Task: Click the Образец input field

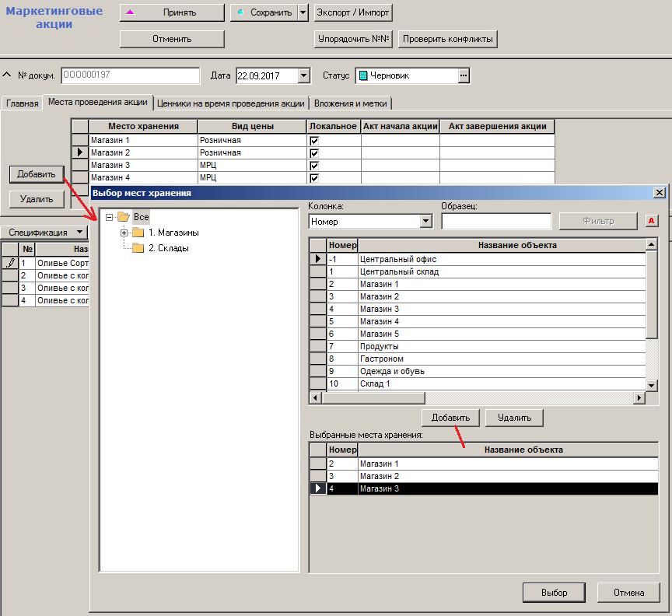Action: [x=496, y=221]
